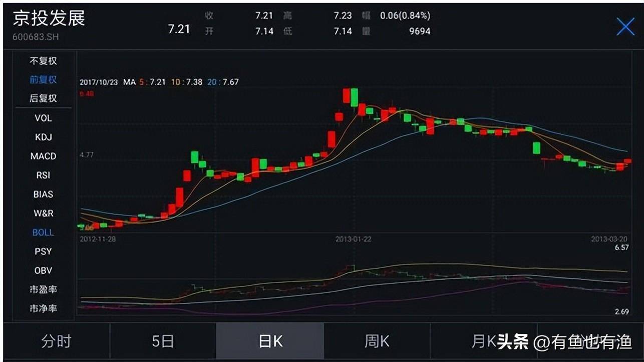Select 前复权 price adjustment option
Viewport: 644px width, 362px height.
point(43,80)
